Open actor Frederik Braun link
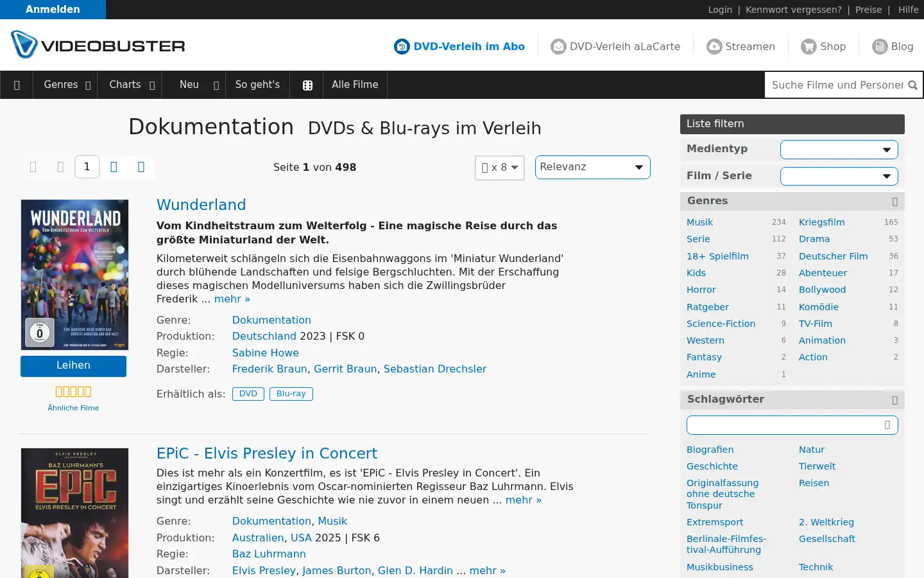This screenshot has width=924, height=578. [x=269, y=369]
